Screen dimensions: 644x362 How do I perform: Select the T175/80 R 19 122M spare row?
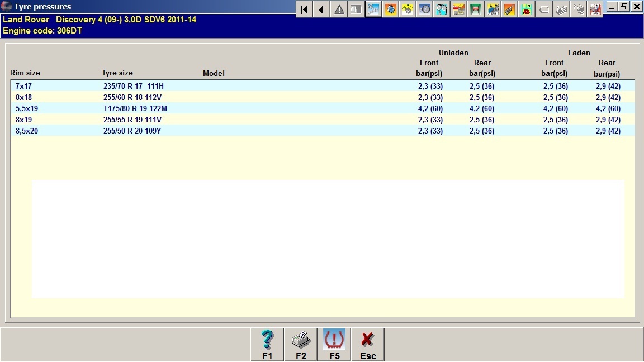(x=135, y=108)
